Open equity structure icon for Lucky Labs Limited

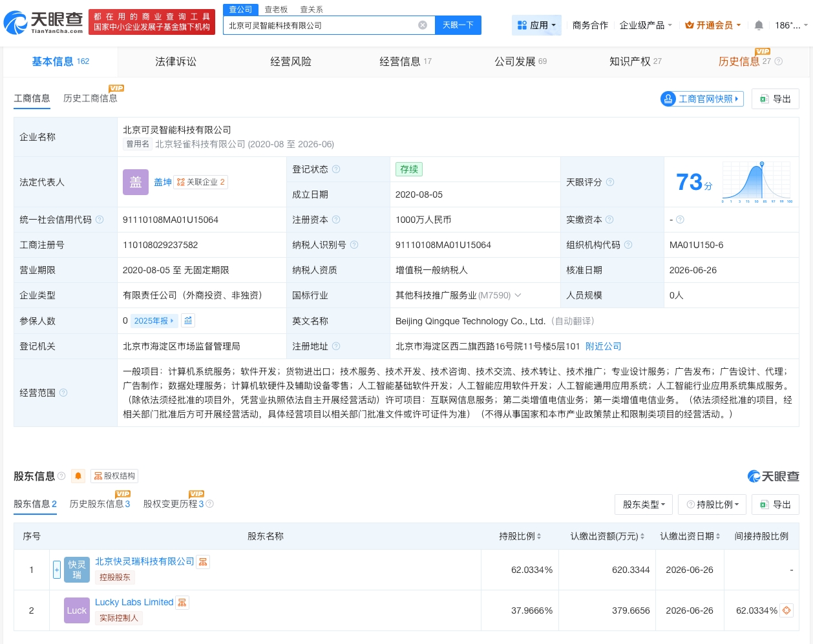182,603
